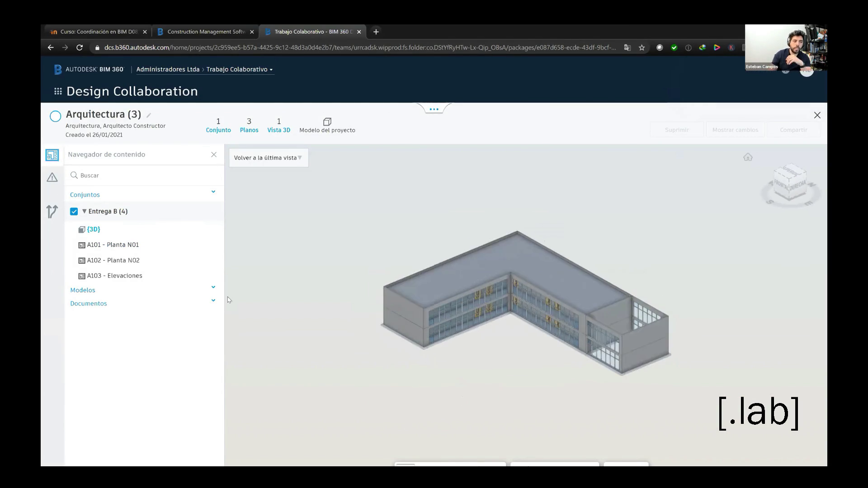
Task: Open sheet A102 - Planta N02
Action: [113, 260]
